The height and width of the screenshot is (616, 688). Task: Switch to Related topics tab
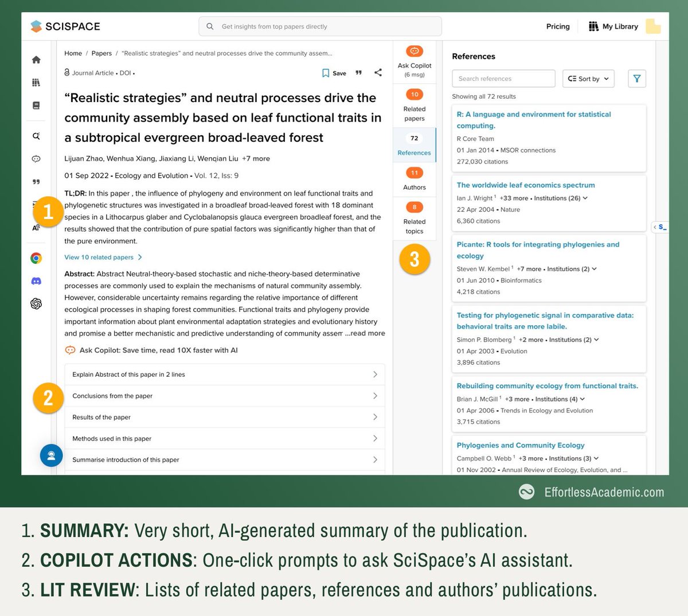(415, 219)
